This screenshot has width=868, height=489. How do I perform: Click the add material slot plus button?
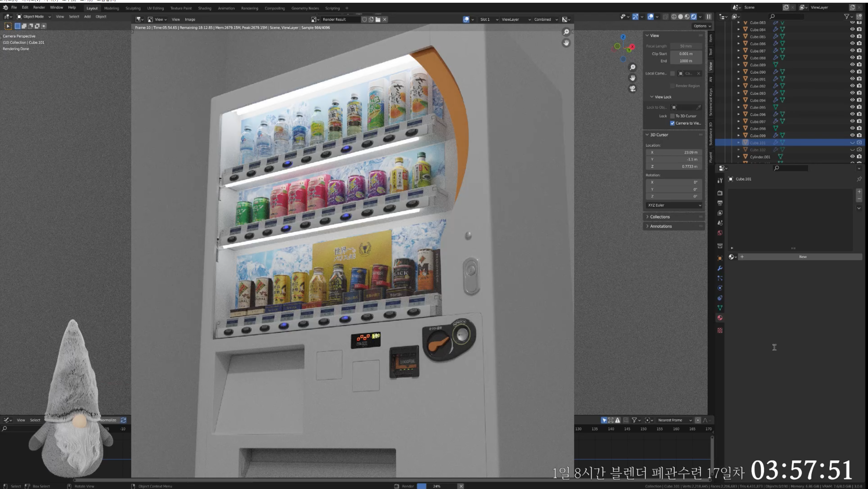[859, 192]
